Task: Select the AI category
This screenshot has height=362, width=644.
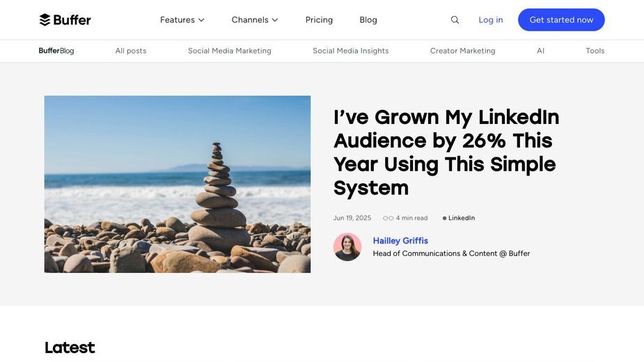Action: tap(540, 51)
